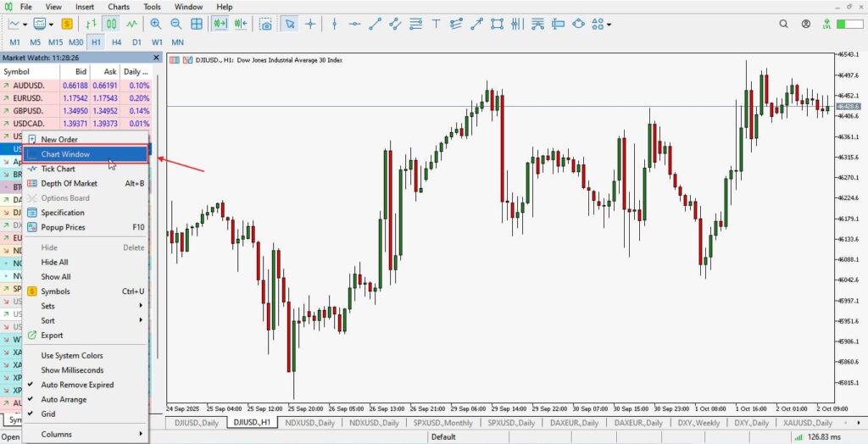Open the shapes objects dropdown arrow
The width and height of the screenshot is (868, 444).
point(609,25)
